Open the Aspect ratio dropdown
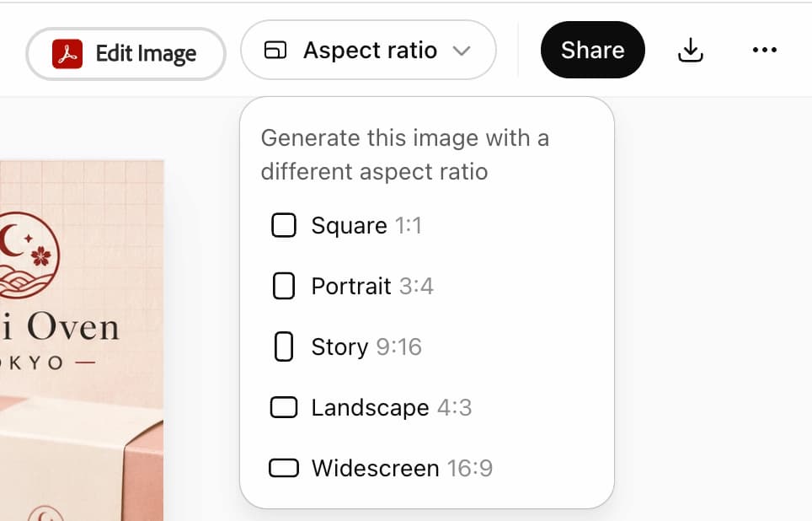The height and width of the screenshot is (521, 812). (x=368, y=51)
